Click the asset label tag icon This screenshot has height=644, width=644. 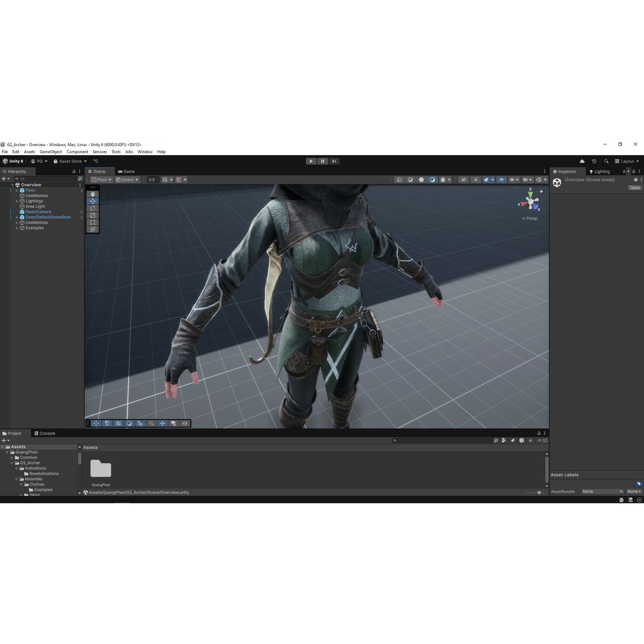(x=639, y=484)
